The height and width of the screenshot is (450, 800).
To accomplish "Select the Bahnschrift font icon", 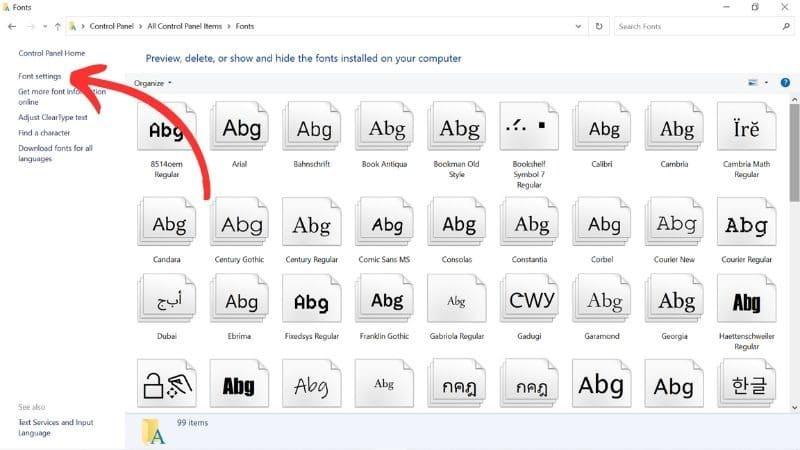I will click(x=312, y=127).
